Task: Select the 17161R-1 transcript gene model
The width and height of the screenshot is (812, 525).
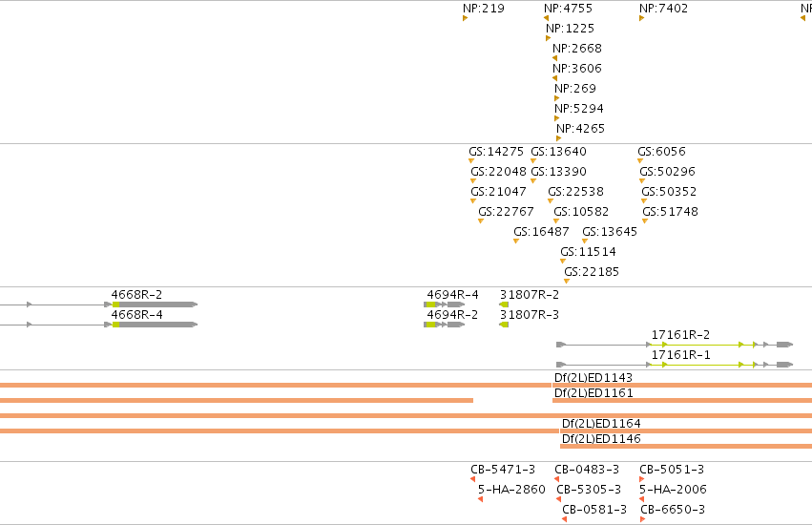Action: coord(675,365)
